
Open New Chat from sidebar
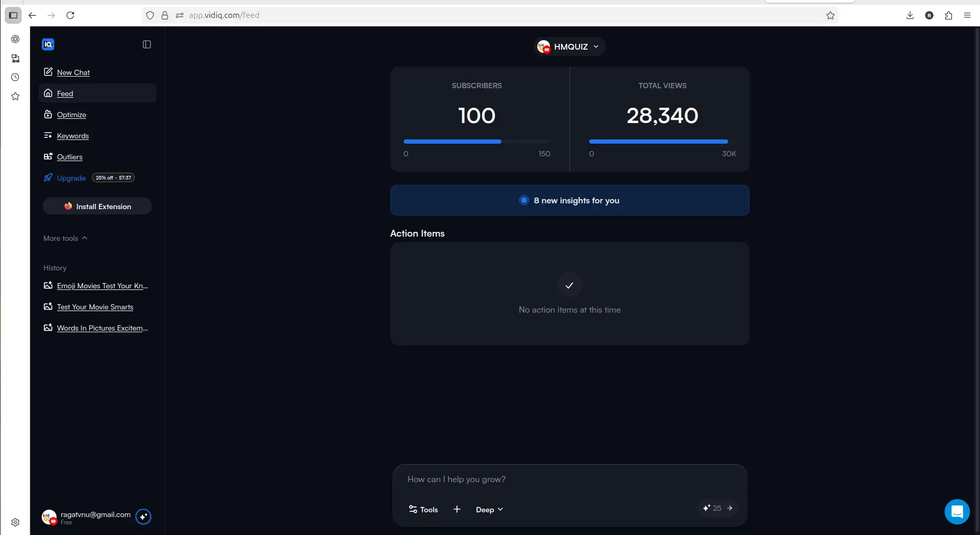[73, 72]
